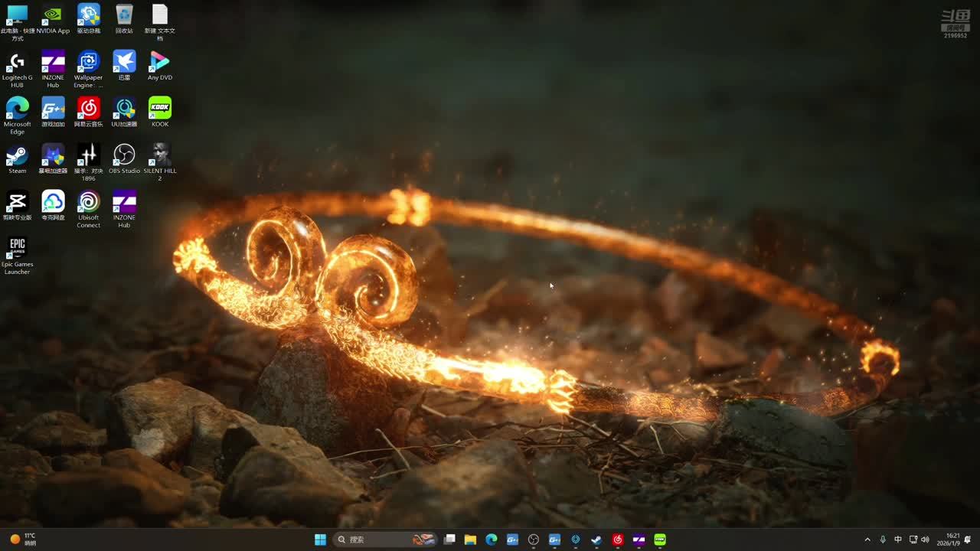Open the weather widget on the taskbar
Screen dimensions: 980x551
point(23,540)
